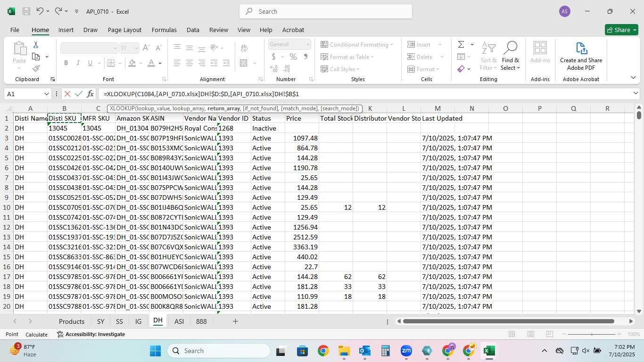The image size is (644, 362).
Task: Toggle Align Right
Action: click(202, 63)
